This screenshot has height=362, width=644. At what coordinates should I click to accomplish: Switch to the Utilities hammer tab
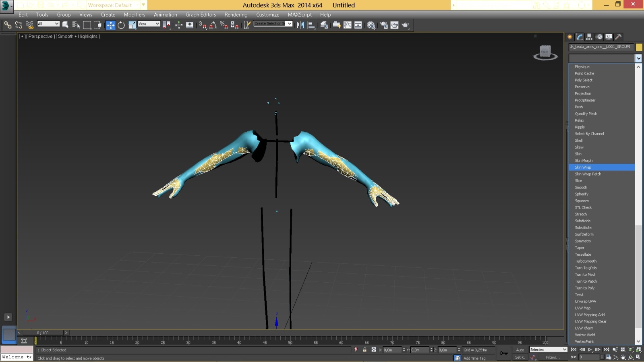pos(619,37)
